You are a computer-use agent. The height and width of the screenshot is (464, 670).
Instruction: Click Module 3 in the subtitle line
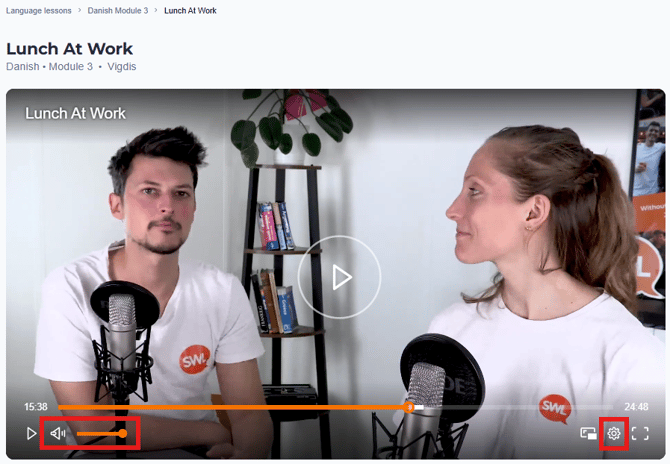click(x=70, y=67)
